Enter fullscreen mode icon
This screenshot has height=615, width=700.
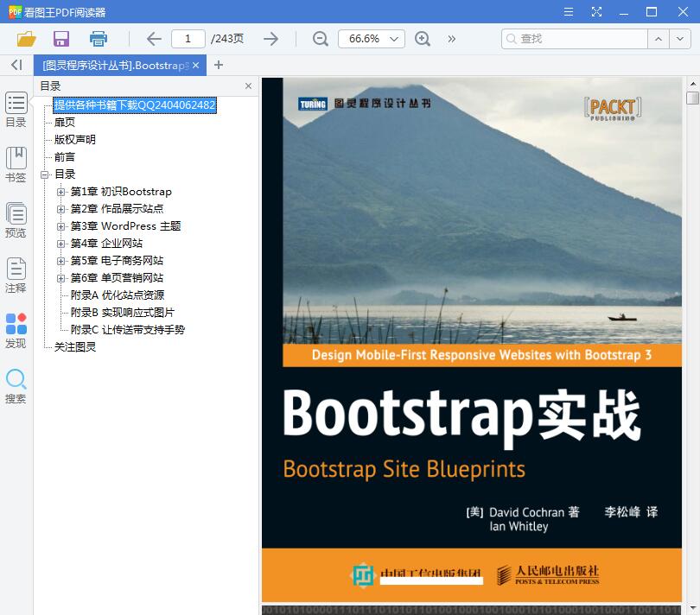pyautogui.click(x=596, y=11)
